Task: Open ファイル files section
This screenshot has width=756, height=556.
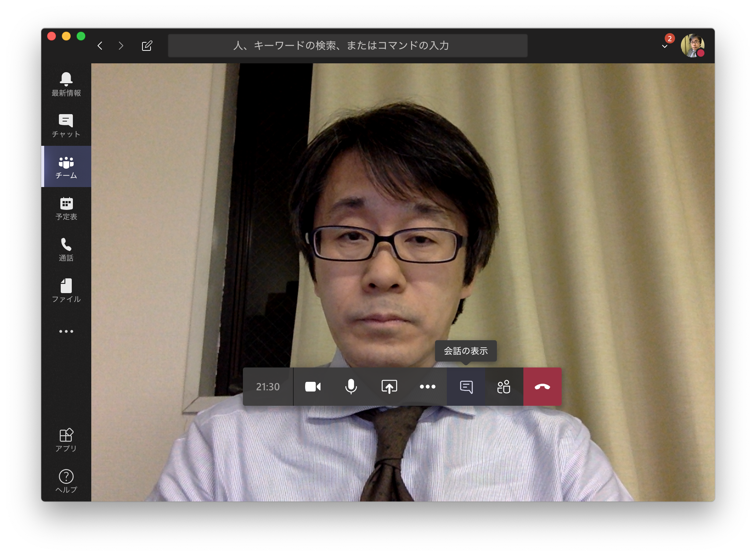Action: pos(66,291)
